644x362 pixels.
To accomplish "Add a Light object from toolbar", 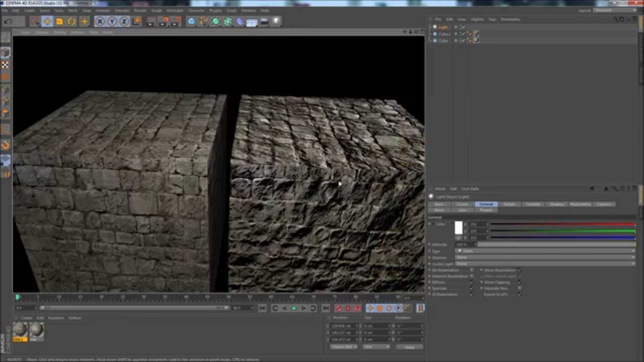I will pos(276,22).
